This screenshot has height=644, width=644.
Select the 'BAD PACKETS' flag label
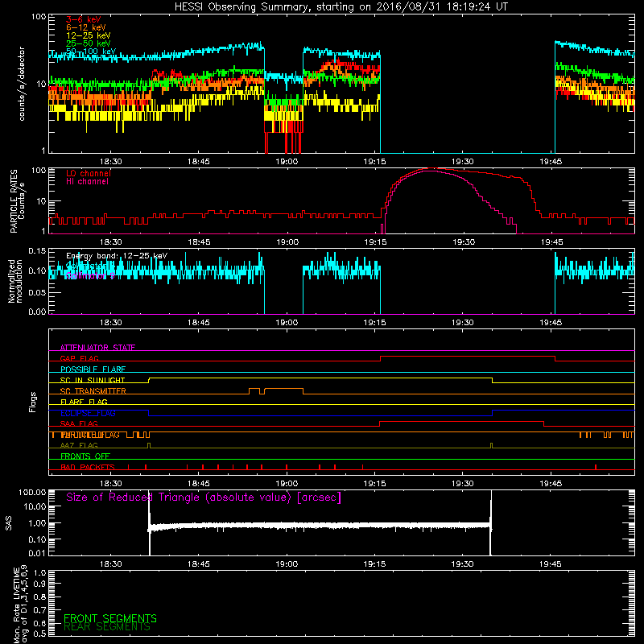(88, 468)
